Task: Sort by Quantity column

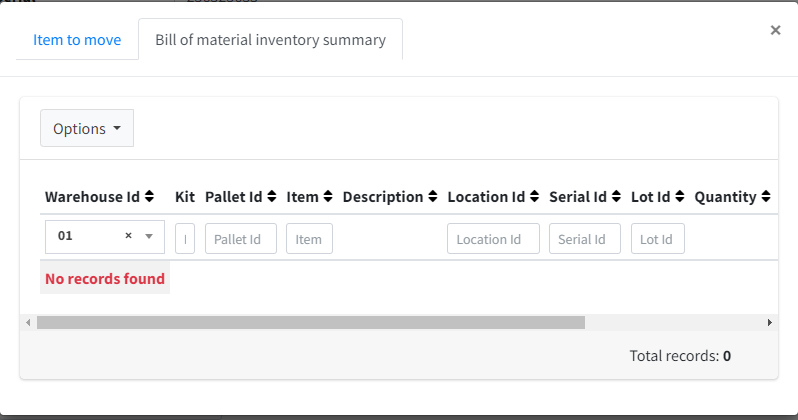Action: click(x=765, y=197)
